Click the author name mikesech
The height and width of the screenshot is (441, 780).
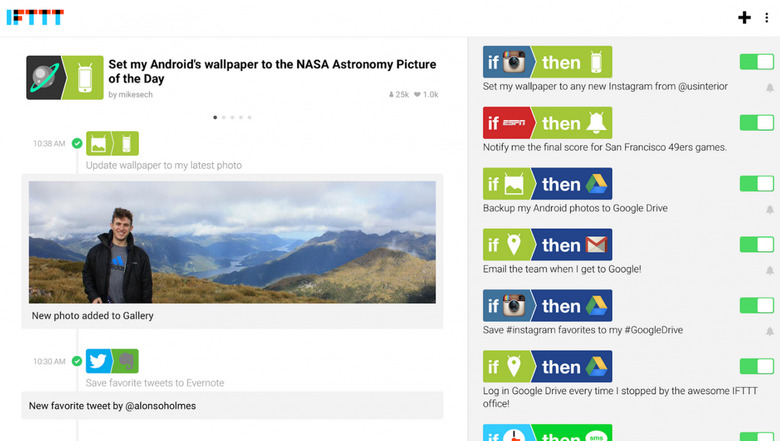[x=135, y=94]
